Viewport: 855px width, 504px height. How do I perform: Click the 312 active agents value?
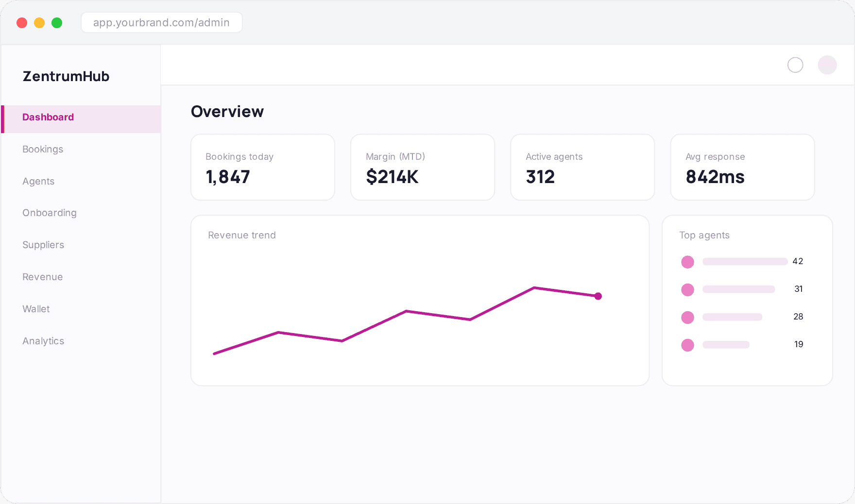pyautogui.click(x=540, y=177)
